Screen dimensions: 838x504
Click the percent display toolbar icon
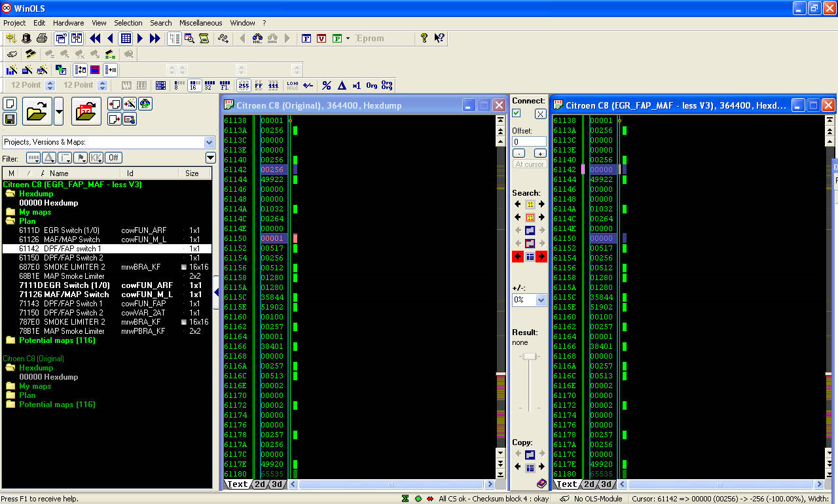tap(327, 85)
